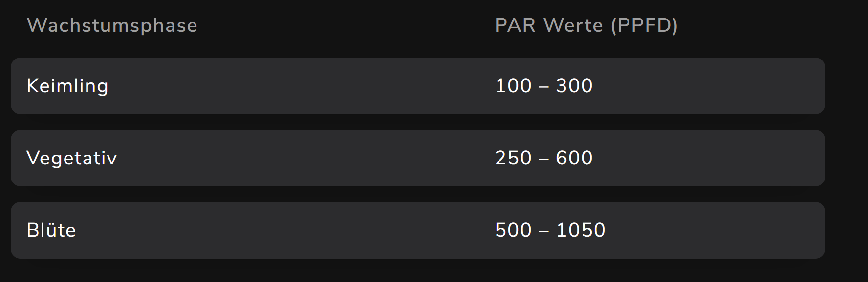Click empty space between Vegetativ label and its value
Screen dimensions: 868x282
point(303,158)
